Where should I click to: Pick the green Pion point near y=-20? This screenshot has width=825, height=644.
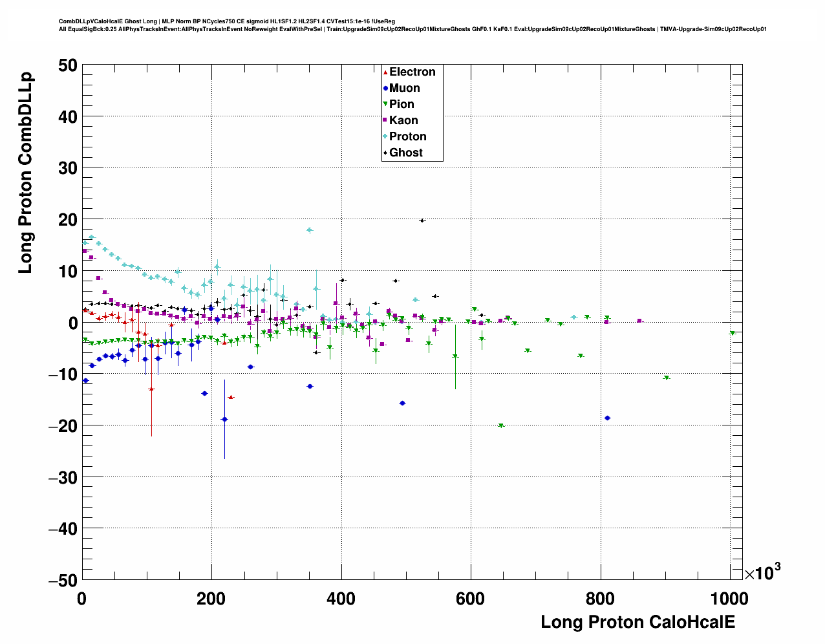[501, 425]
